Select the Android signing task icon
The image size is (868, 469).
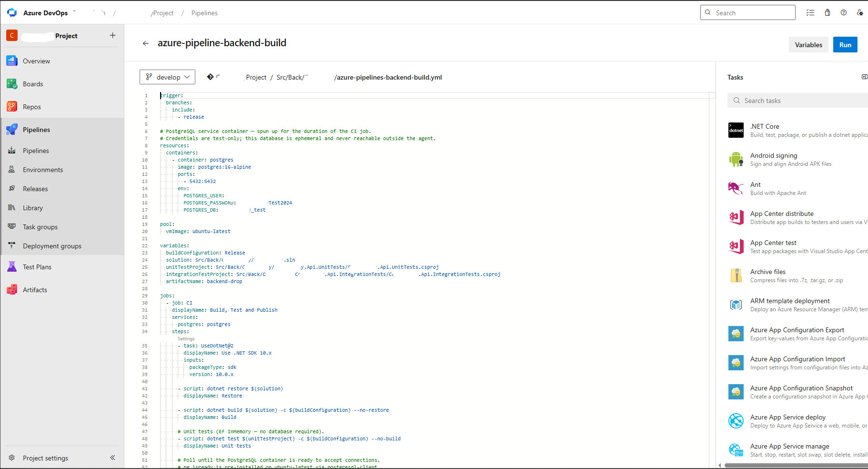736,159
